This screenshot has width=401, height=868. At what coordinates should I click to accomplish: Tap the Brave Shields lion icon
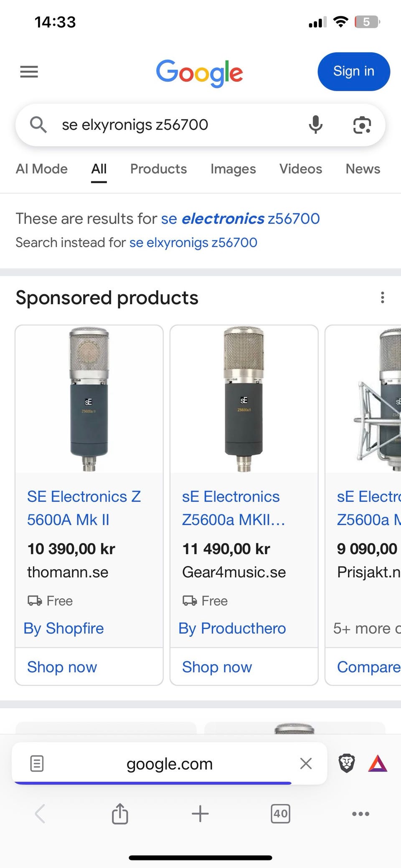346,764
